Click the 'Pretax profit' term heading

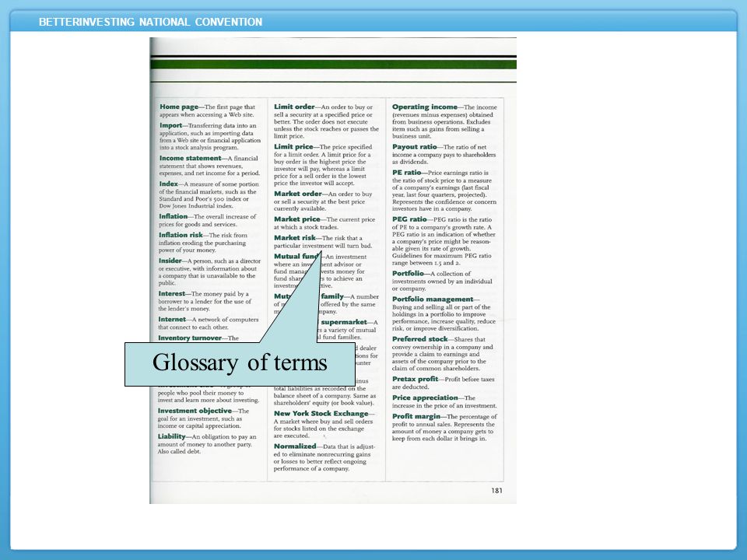pos(415,379)
